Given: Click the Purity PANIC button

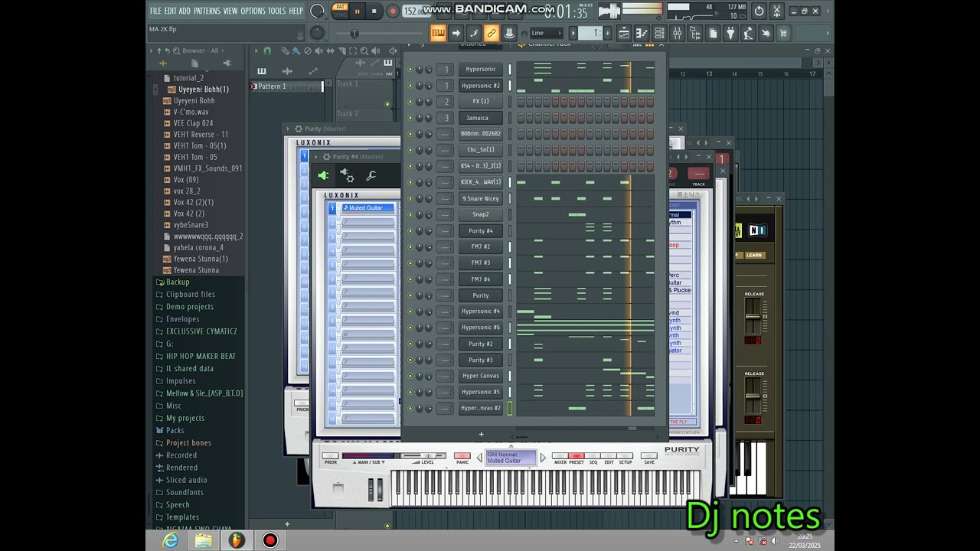Looking at the screenshot, I should coord(462,456).
